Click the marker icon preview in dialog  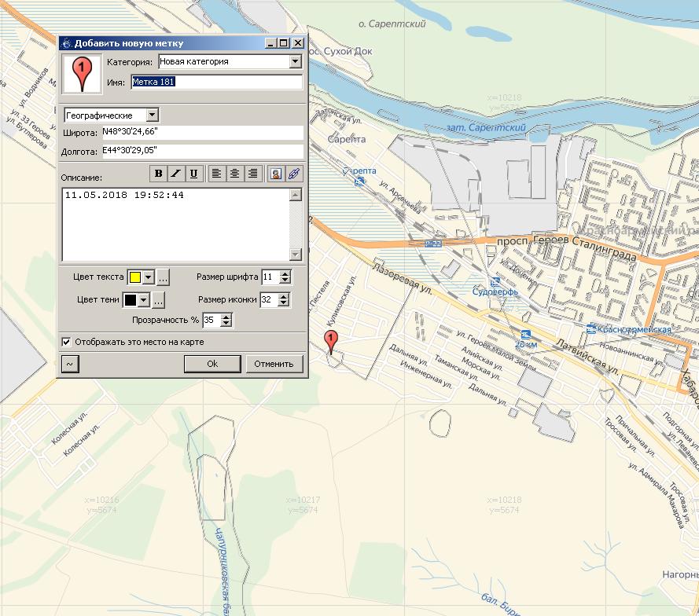click(82, 75)
